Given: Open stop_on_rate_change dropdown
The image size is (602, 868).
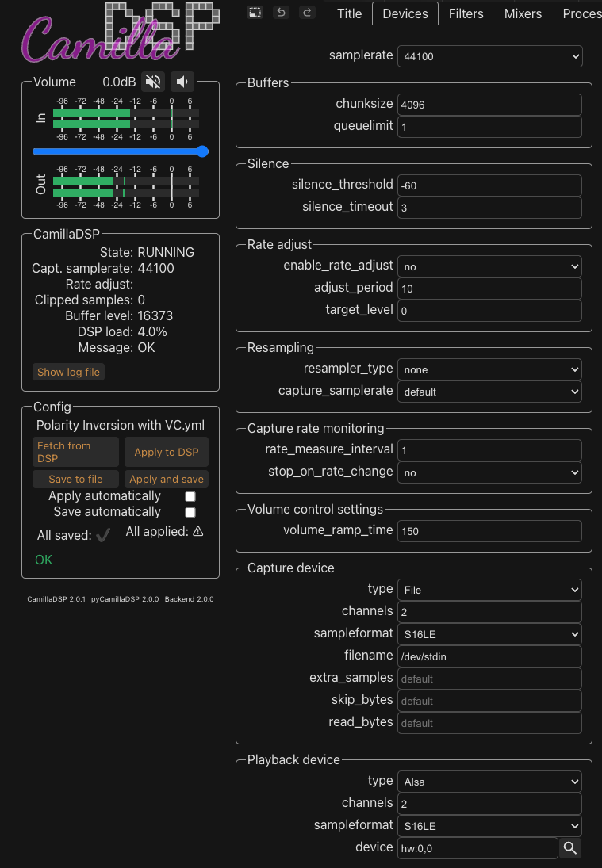Looking at the screenshot, I should click(489, 472).
